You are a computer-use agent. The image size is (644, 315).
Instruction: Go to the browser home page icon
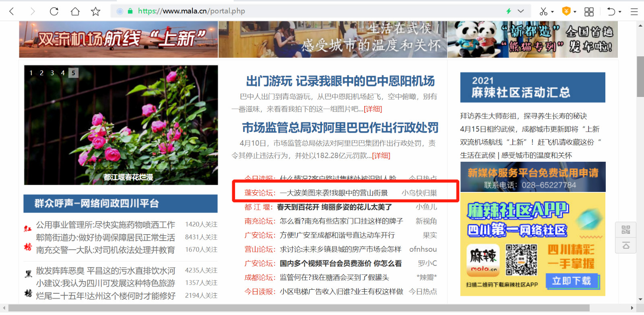click(75, 11)
